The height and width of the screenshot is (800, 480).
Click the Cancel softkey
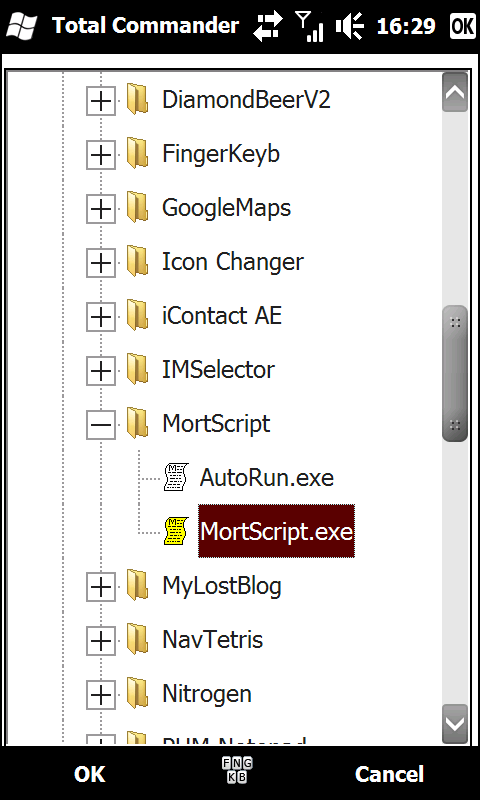[x=389, y=774]
